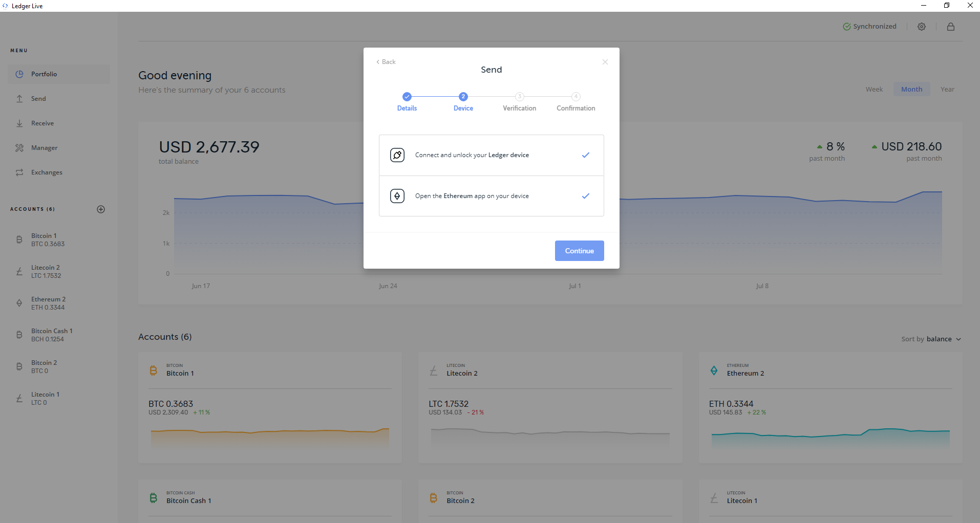Select Verification step in Send dialog
Screen dimensions: 980x523
point(520,102)
